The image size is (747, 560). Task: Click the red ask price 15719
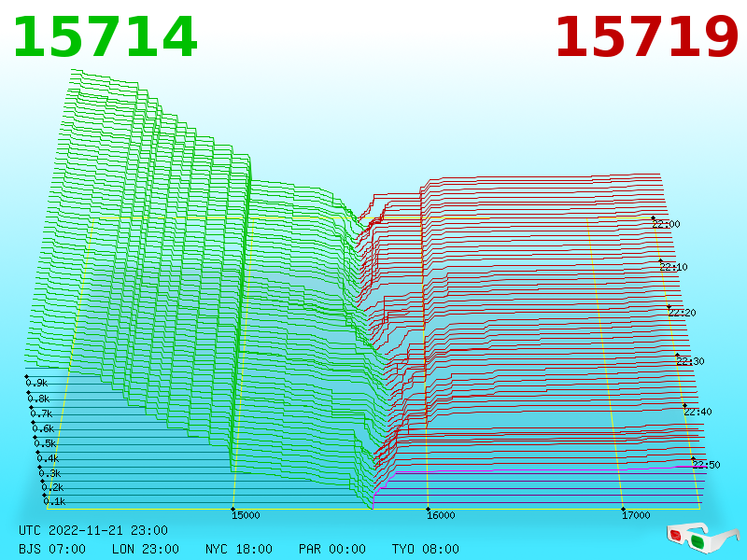(x=646, y=37)
